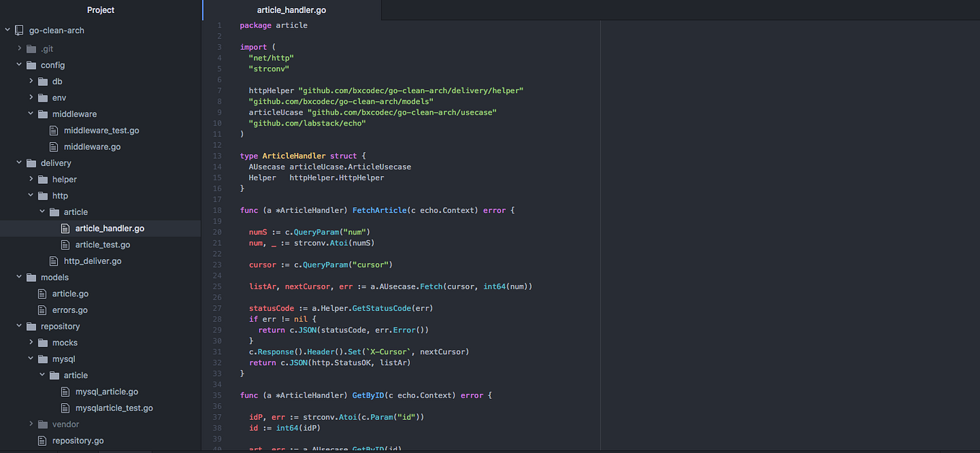The width and height of the screenshot is (980, 453).
Task: Expand the db folder chevron
Action: (31, 82)
